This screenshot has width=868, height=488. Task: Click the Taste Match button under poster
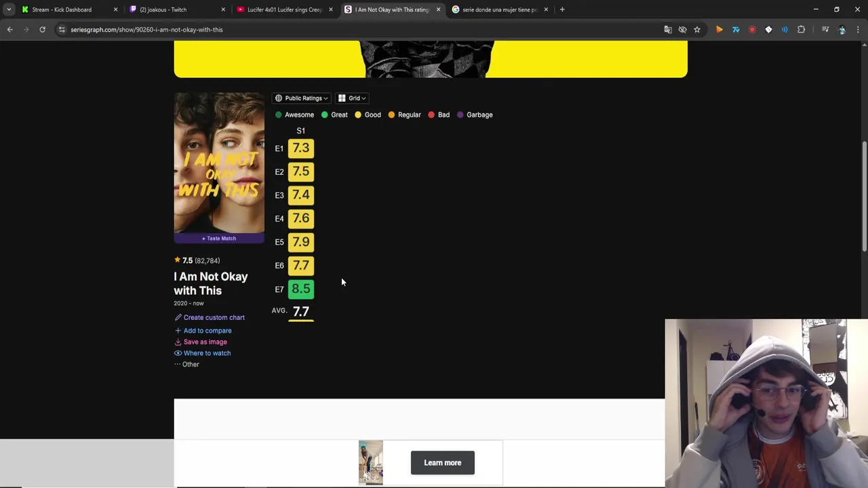point(219,239)
